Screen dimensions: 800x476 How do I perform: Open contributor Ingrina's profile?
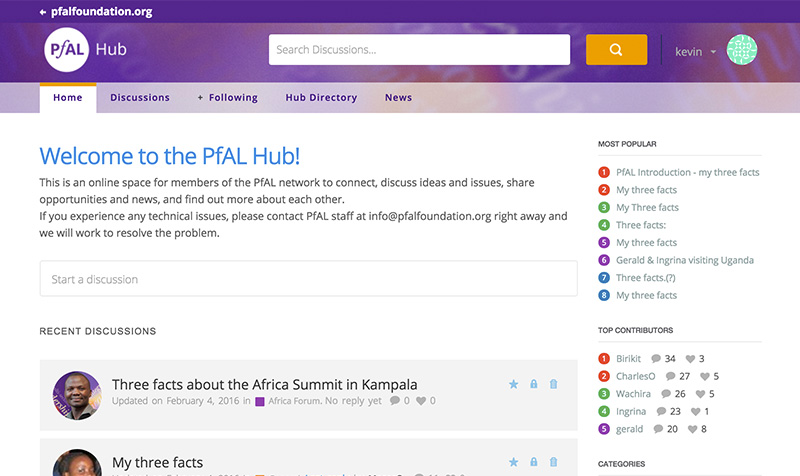pos(631,412)
